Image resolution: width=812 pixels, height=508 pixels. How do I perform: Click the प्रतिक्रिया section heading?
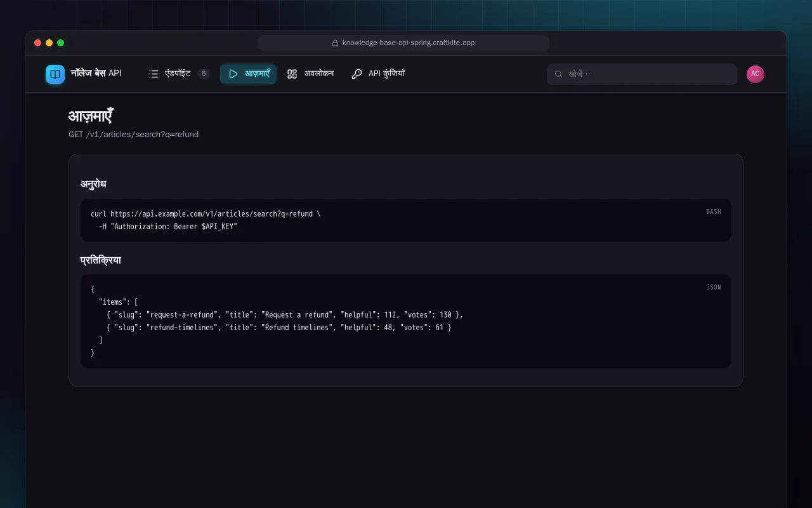[101, 260]
